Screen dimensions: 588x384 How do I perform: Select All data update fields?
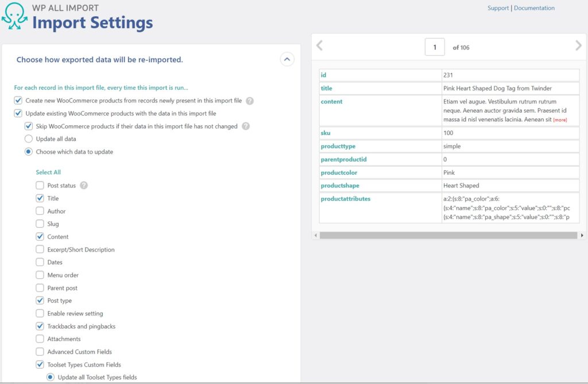coord(48,172)
